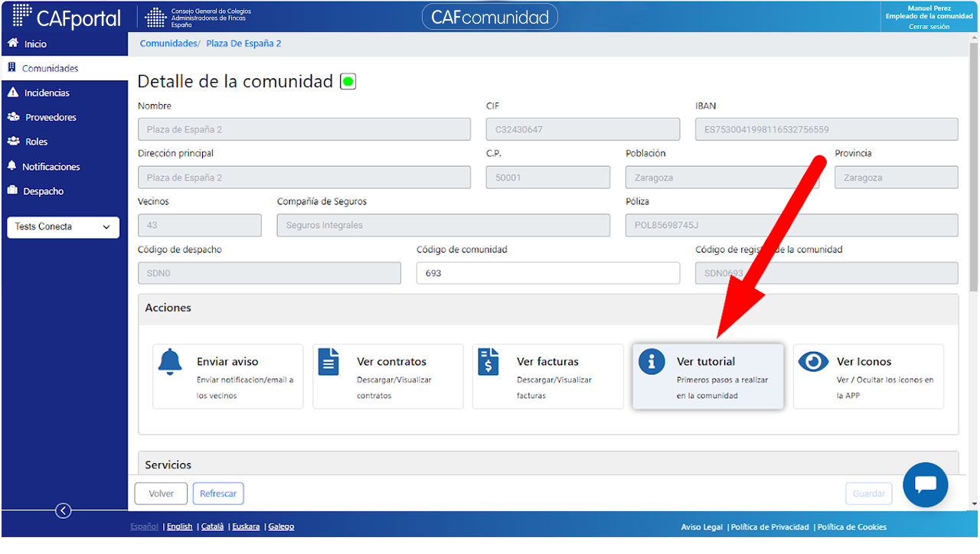This screenshot has width=980, height=554.
Task: Collapse the sidebar with the arrow button
Action: [64, 511]
